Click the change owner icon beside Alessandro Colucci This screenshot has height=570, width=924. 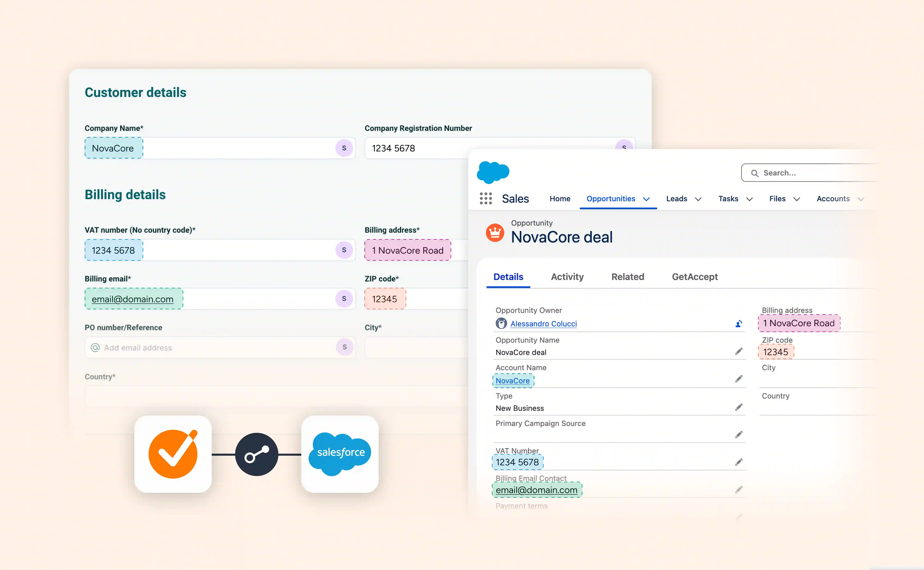[738, 324]
